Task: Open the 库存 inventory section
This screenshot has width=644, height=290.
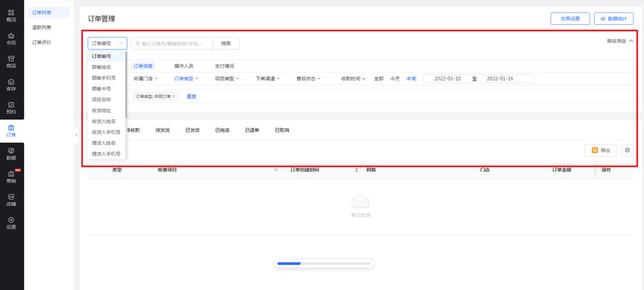Action: point(11,85)
